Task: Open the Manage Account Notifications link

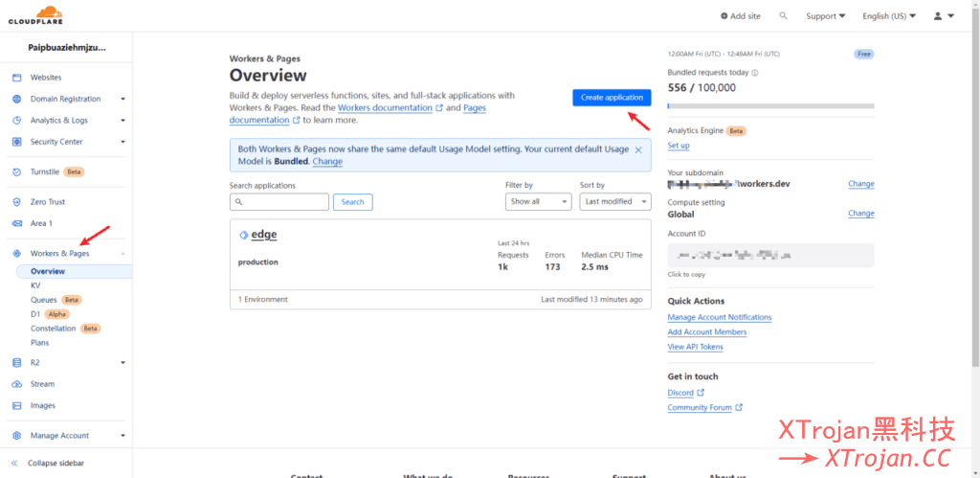Action: [719, 317]
